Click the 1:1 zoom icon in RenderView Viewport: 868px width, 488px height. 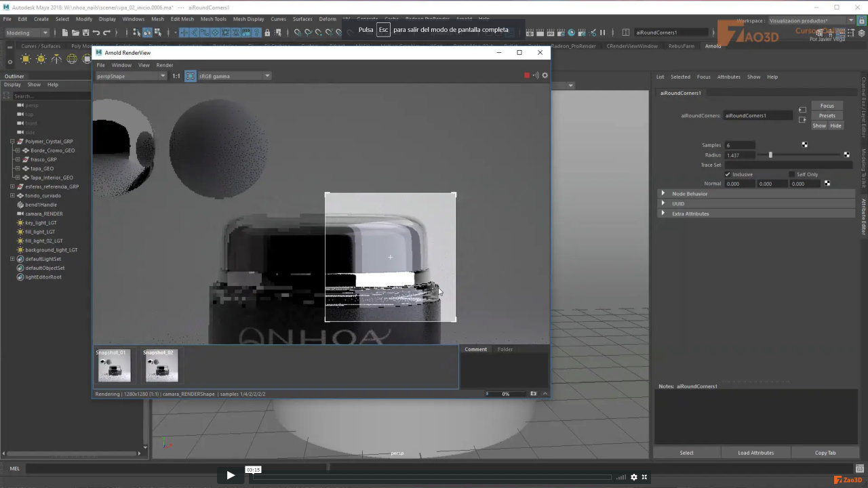(x=176, y=76)
